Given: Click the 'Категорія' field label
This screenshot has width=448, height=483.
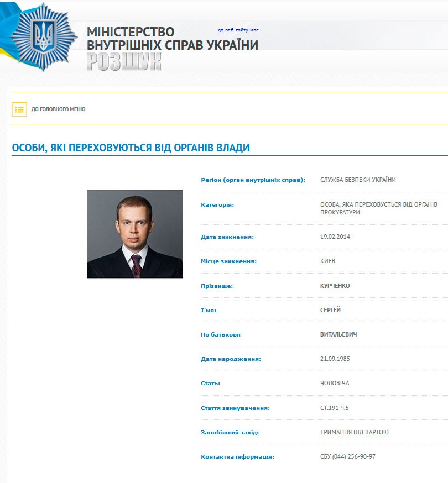Looking at the screenshot, I should click(217, 204).
